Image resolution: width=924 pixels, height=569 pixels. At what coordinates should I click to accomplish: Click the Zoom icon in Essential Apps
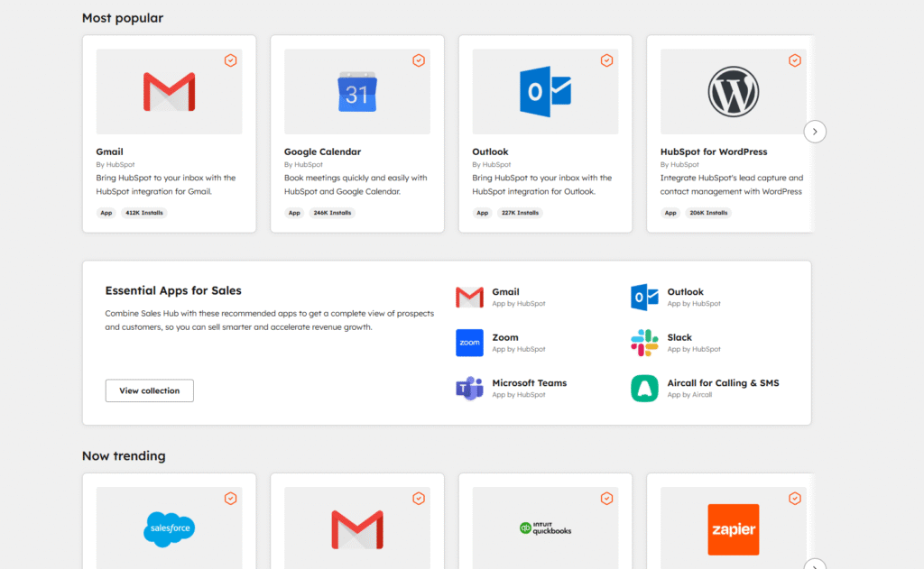click(x=469, y=343)
